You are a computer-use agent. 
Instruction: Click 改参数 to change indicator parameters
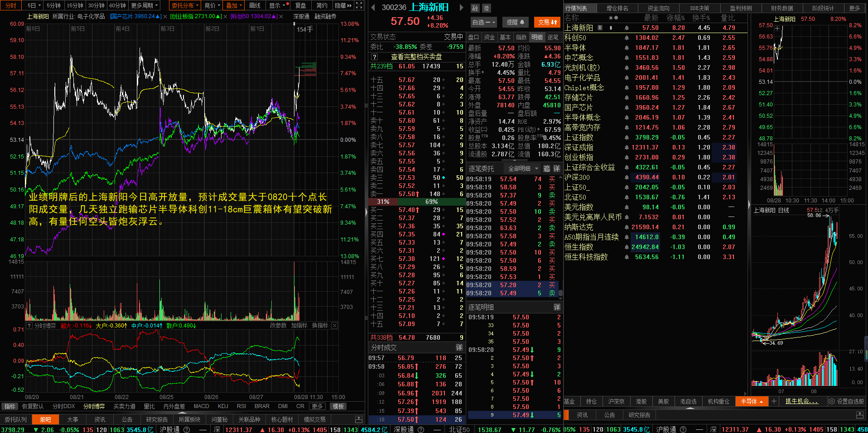click(x=278, y=325)
